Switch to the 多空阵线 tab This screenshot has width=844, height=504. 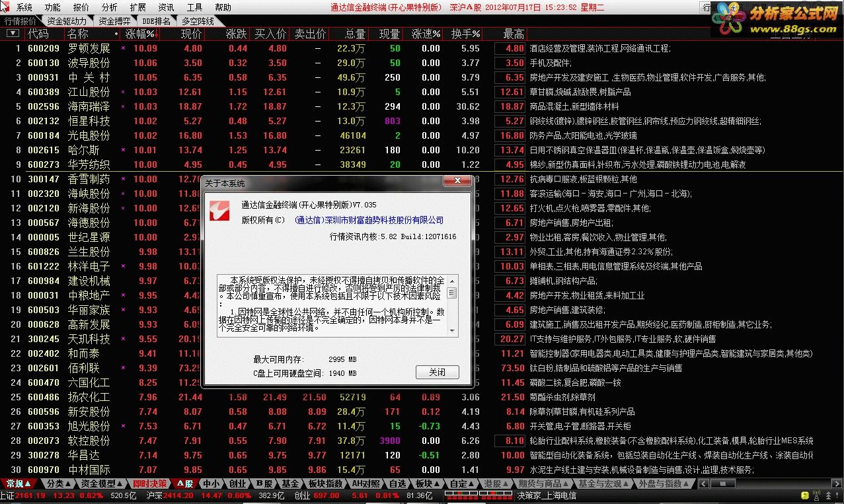coord(198,21)
